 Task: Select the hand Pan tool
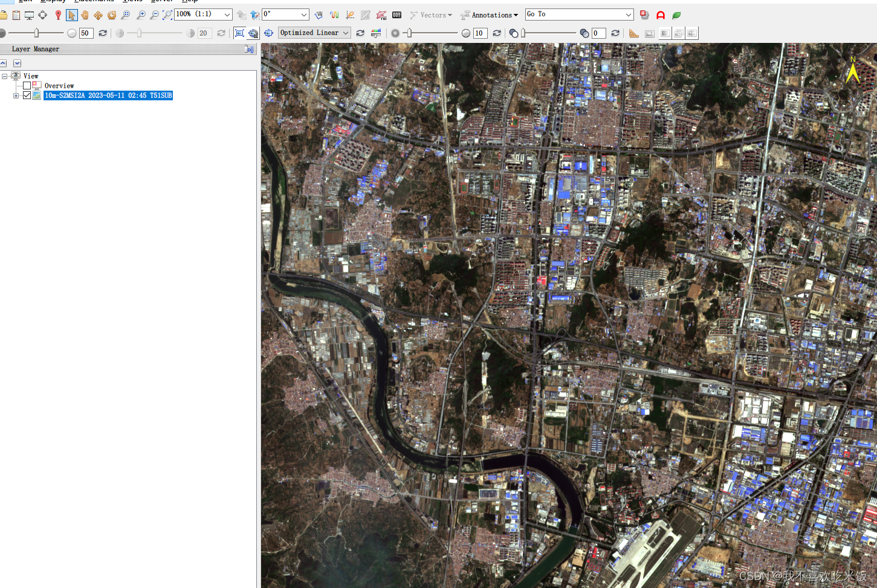click(x=85, y=15)
